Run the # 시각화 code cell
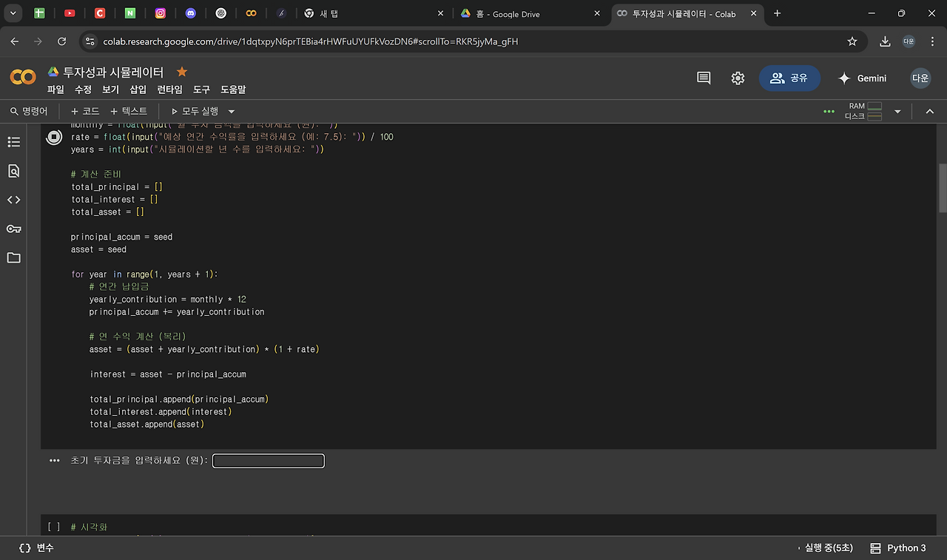947x560 pixels. coord(54,527)
